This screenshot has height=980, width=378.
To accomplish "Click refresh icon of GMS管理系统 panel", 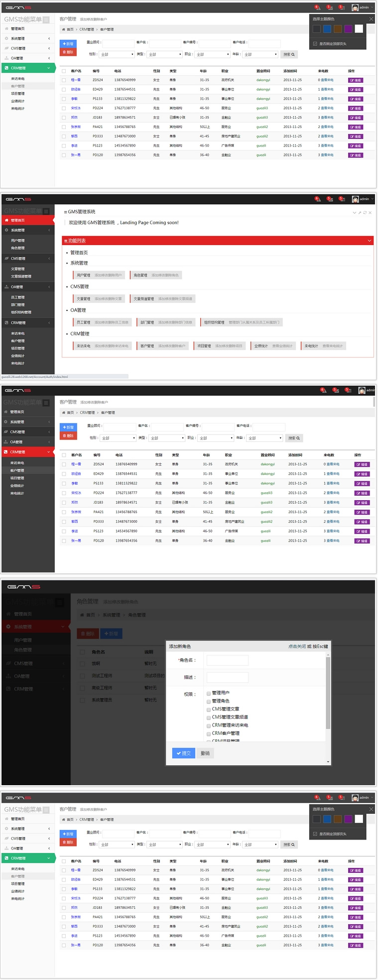I will pos(365,213).
